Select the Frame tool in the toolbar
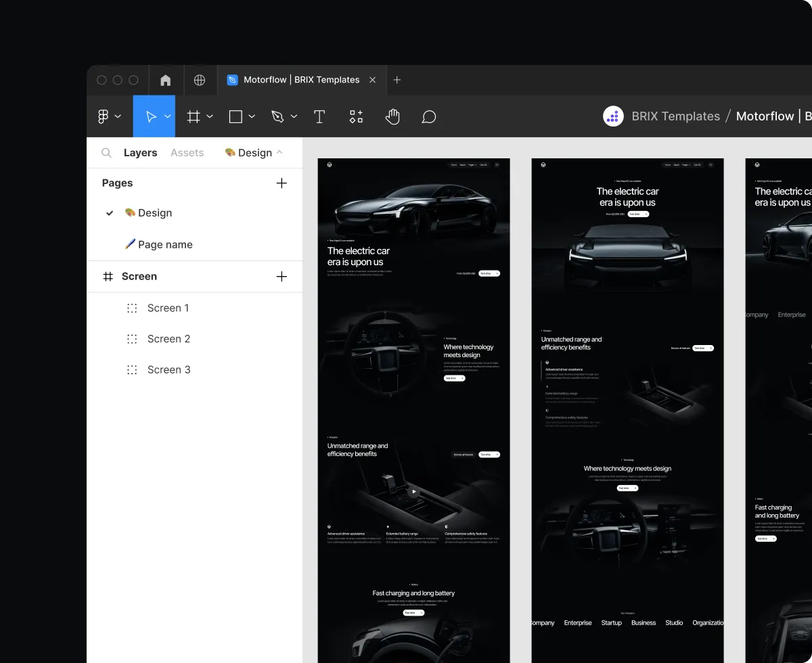Screen dimensions: 812x663 coord(195,116)
